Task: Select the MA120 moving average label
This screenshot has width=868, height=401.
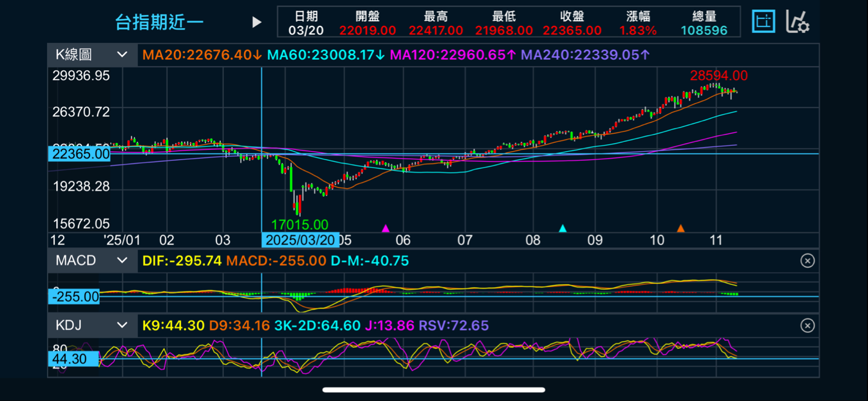Action: pos(453,55)
